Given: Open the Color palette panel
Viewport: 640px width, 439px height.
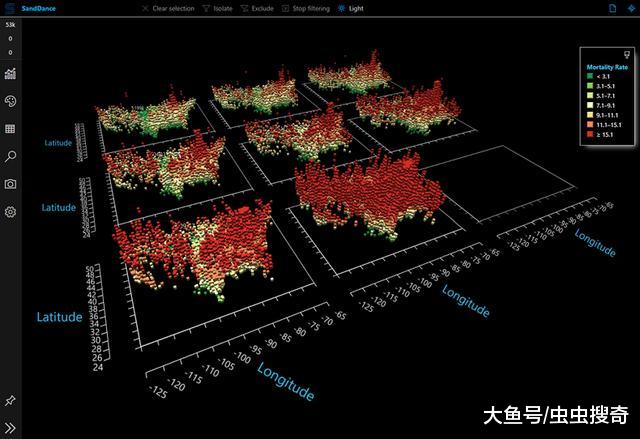Looking at the screenshot, I should pyautogui.click(x=11, y=102).
